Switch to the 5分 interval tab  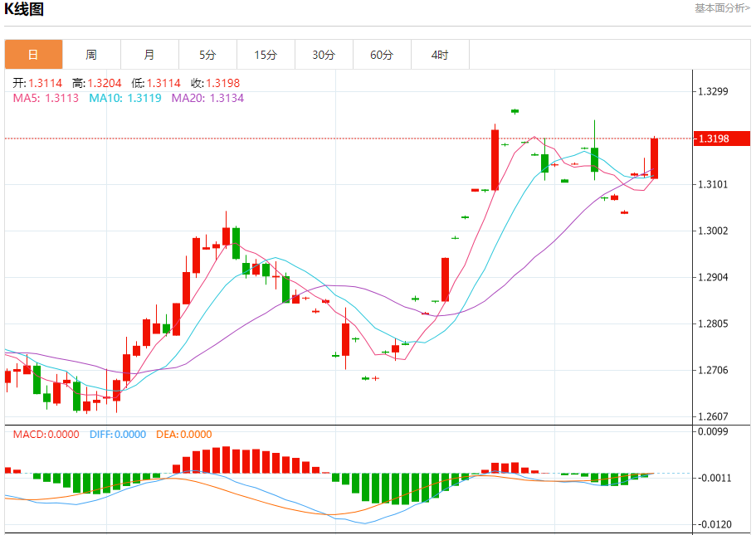(x=207, y=55)
